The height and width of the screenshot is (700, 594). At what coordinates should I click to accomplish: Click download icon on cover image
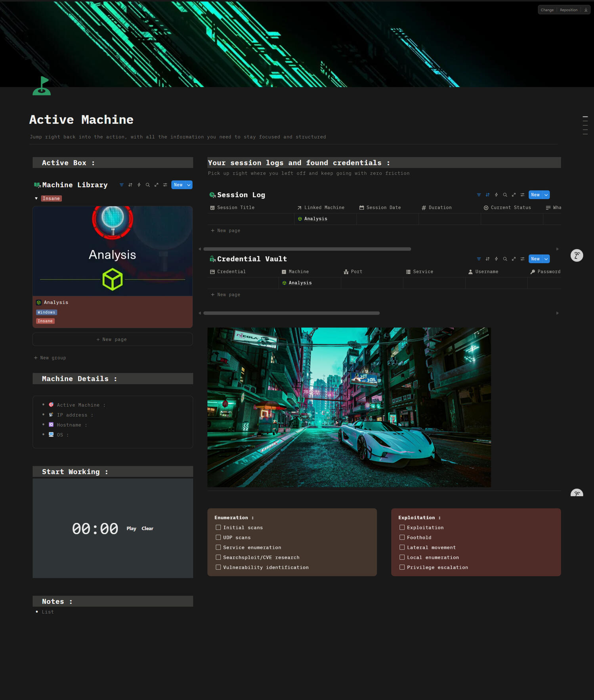pos(586,10)
